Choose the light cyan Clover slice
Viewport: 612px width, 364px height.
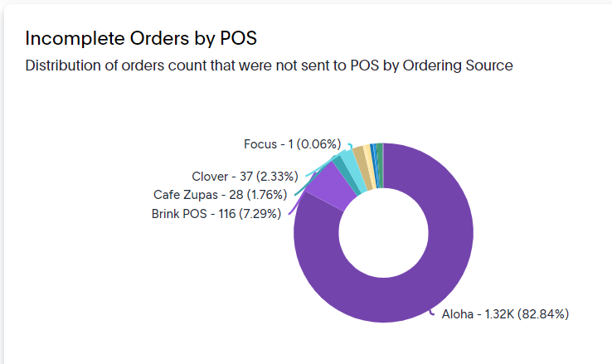(x=353, y=170)
